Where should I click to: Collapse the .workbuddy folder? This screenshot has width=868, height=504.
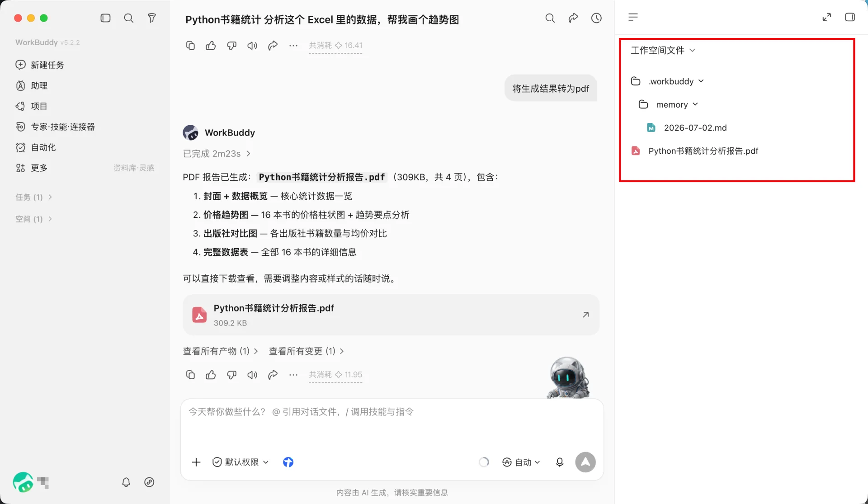point(668,81)
